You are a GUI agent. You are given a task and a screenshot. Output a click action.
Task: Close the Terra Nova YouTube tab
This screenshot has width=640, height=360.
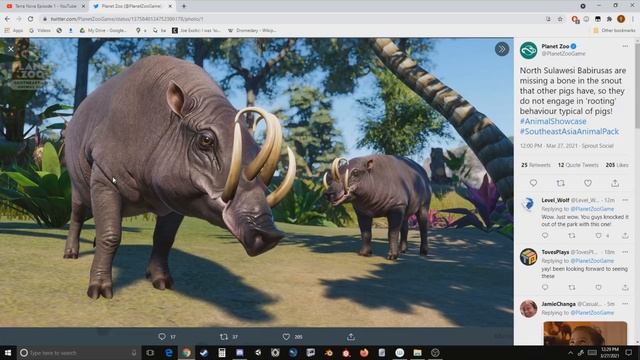[x=83, y=6]
